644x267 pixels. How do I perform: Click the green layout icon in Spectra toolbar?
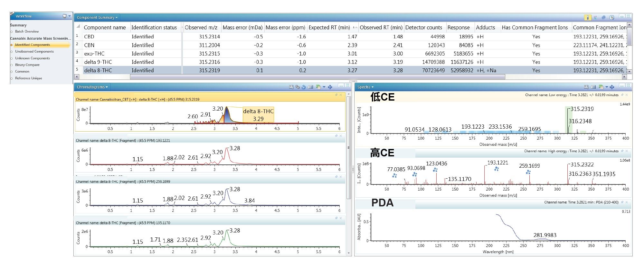tap(601, 87)
